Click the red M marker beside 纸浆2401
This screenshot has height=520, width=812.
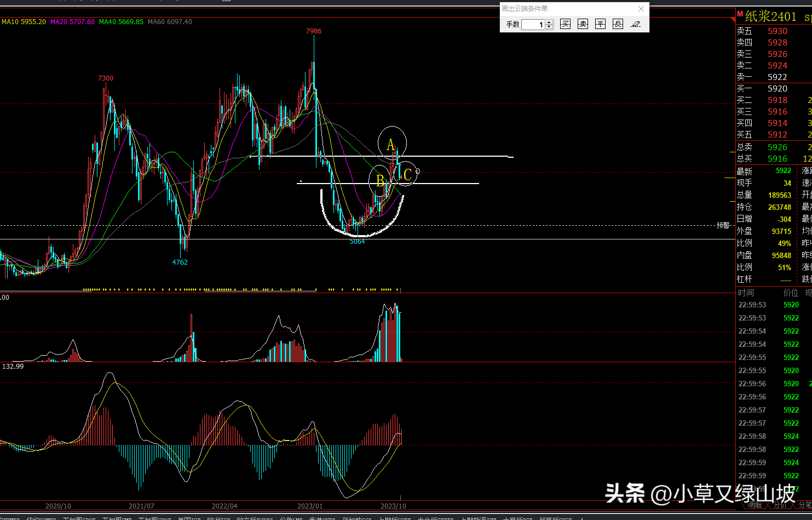click(740, 14)
